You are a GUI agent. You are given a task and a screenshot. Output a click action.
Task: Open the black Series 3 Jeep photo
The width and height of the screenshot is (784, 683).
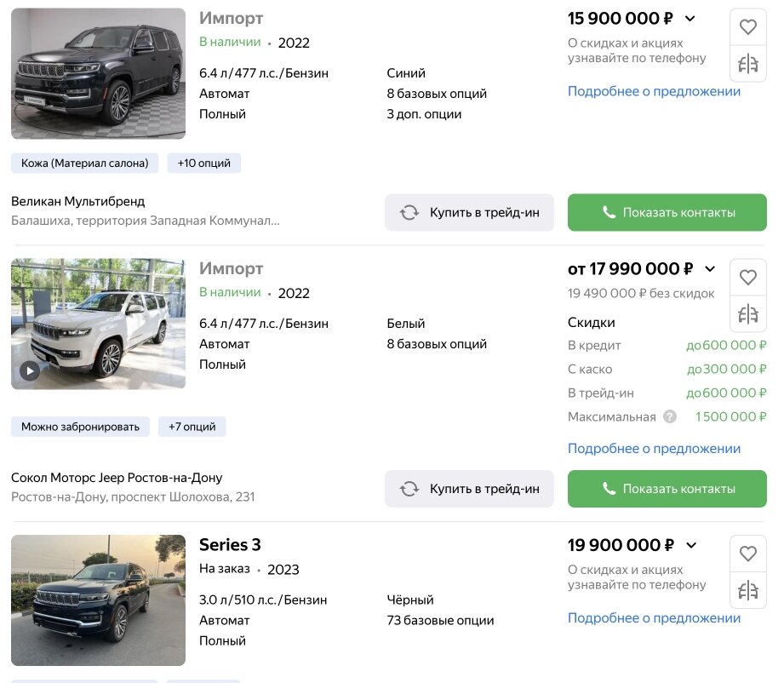[x=98, y=600]
